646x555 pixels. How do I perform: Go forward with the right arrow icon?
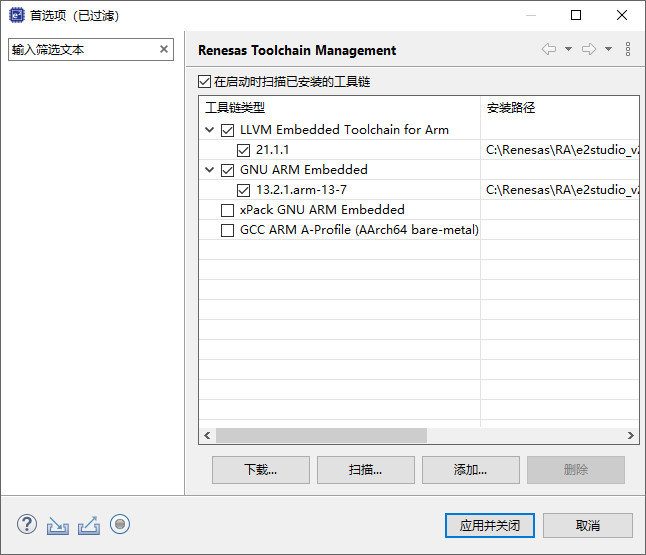coord(589,49)
